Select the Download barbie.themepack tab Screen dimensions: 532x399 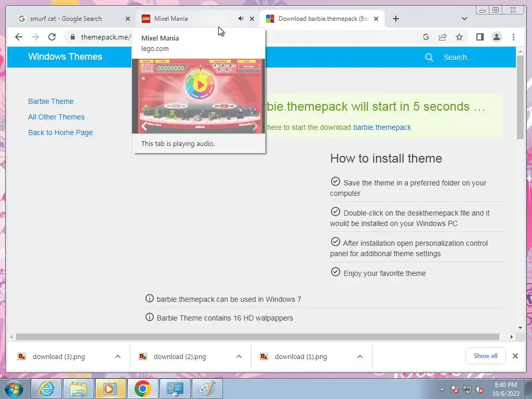coord(319,19)
